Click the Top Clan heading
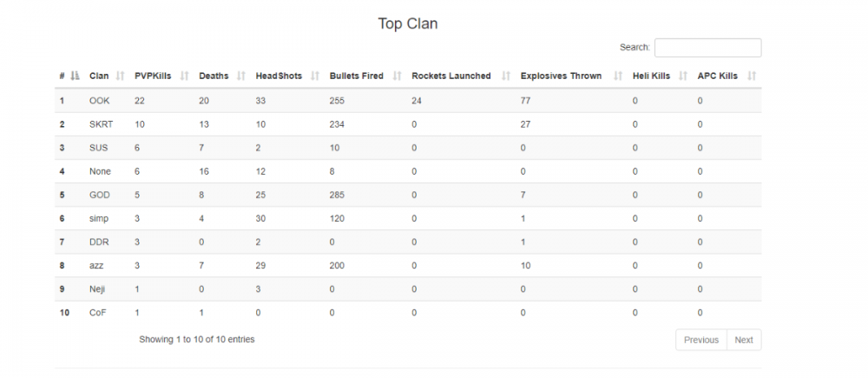The height and width of the screenshot is (378, 868). pos(408,23)
